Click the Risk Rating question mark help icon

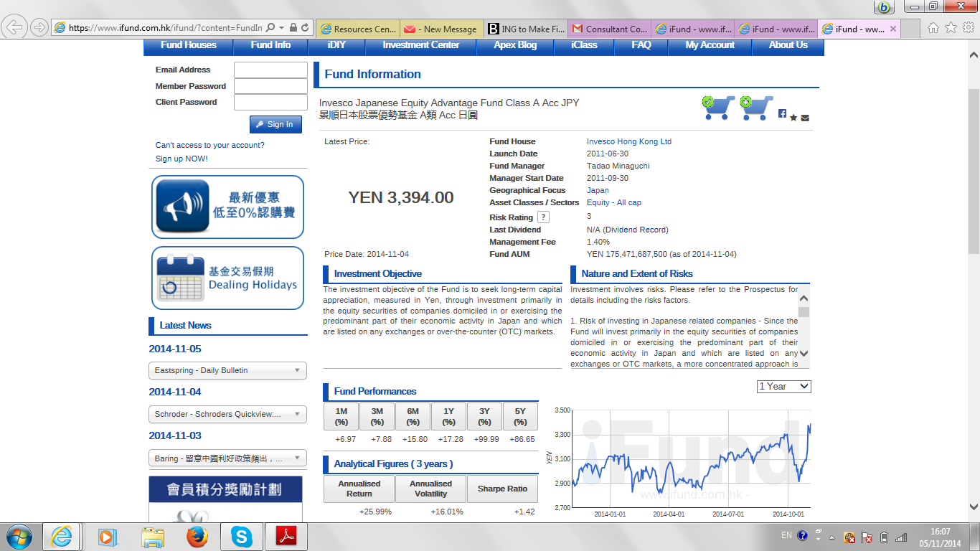(x=543, y=217)
